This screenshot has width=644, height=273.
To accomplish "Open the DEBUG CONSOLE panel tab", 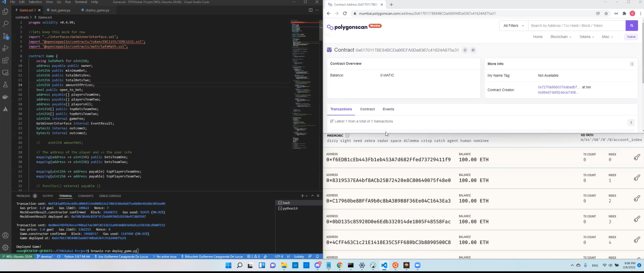I will point(110,196).
